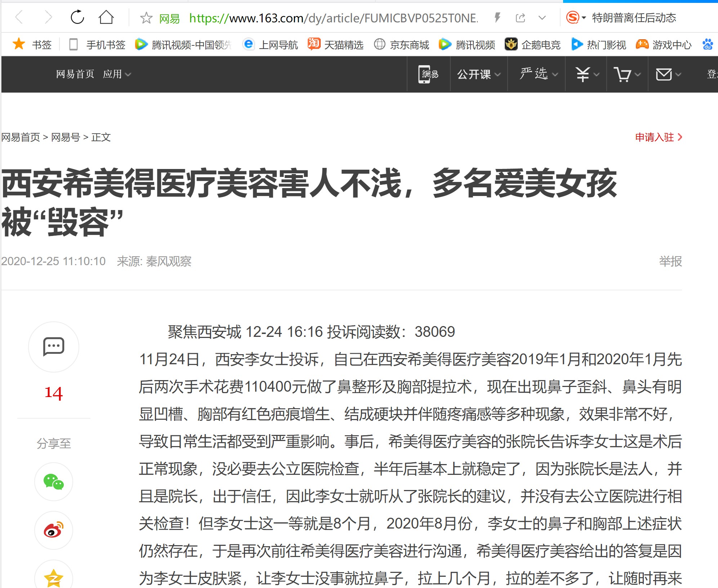
Task: Bookmark this page with star icon
Action: (x=146, y=18)
